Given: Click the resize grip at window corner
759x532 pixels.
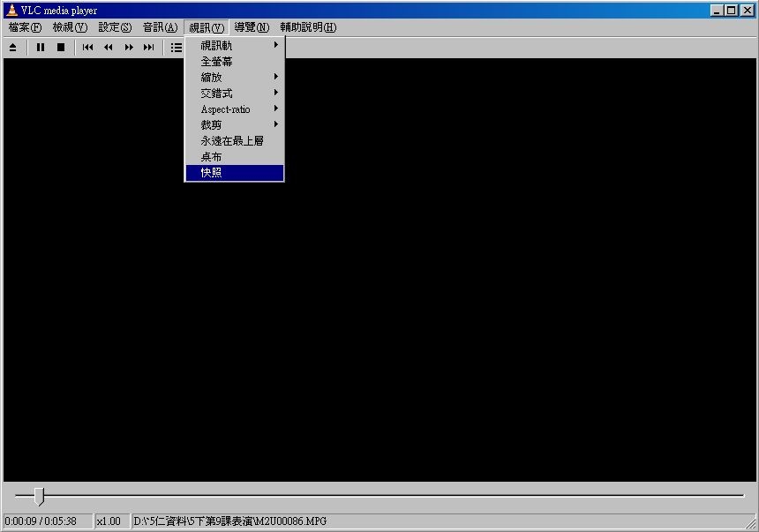Looking at the screenshot, I should pyautogui.click(x=751, y=523).
